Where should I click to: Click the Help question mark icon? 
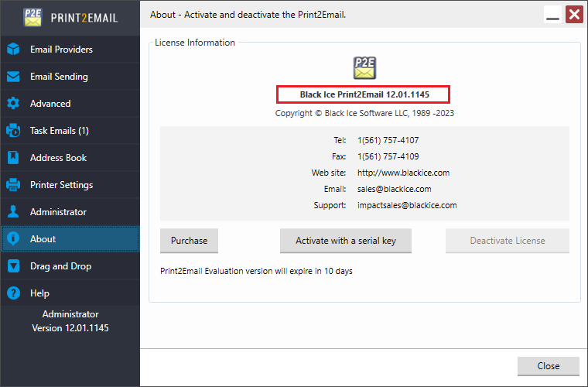click(13, 293)
